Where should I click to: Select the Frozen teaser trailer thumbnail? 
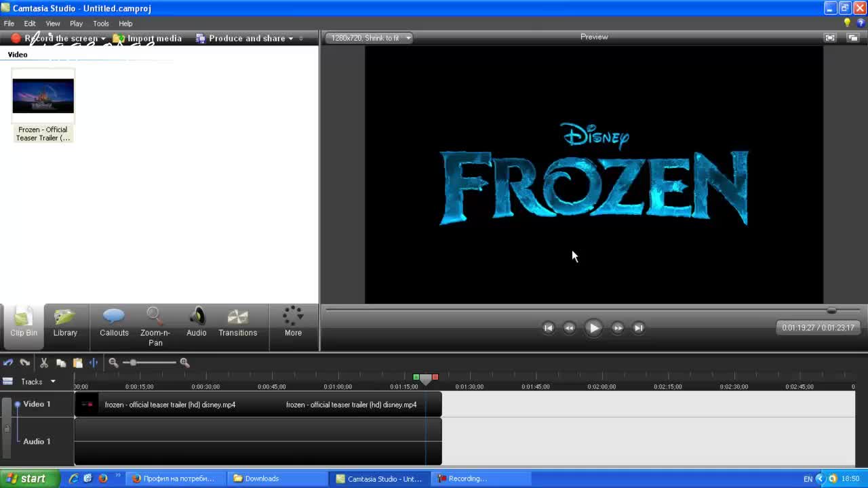(43, 96)
